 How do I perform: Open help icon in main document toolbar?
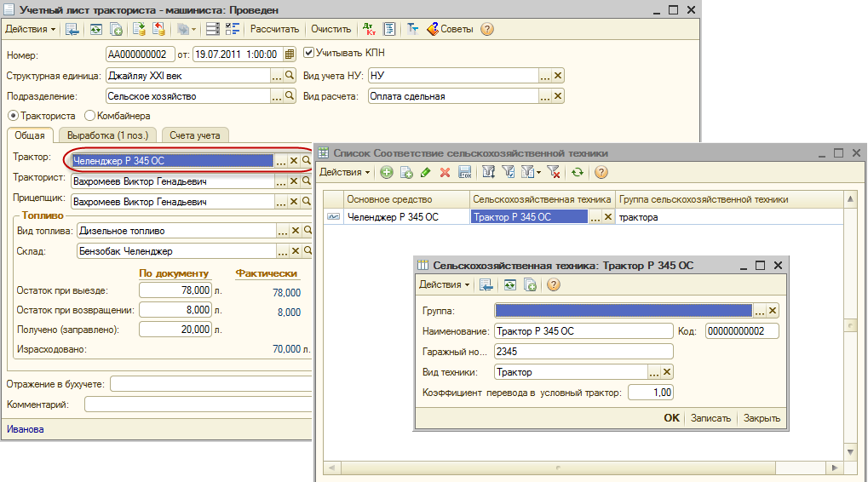tap(487, 29)
